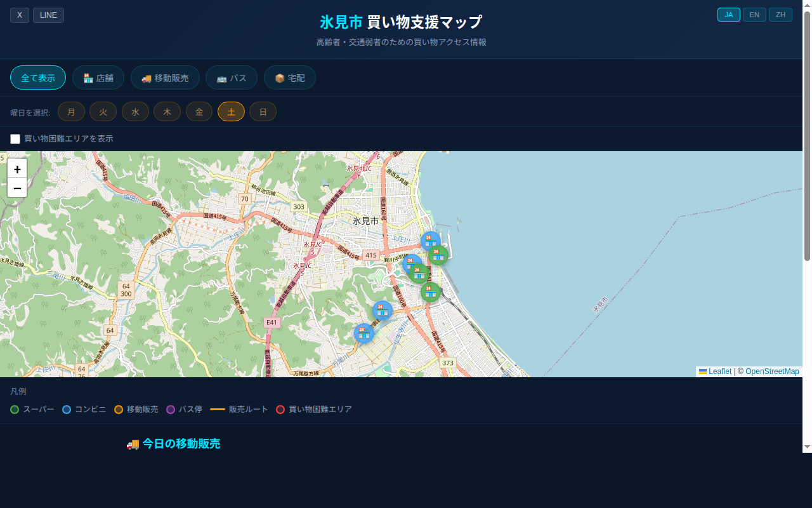Switch language to EN
This screenshot has width=812, height=508.
754,15
